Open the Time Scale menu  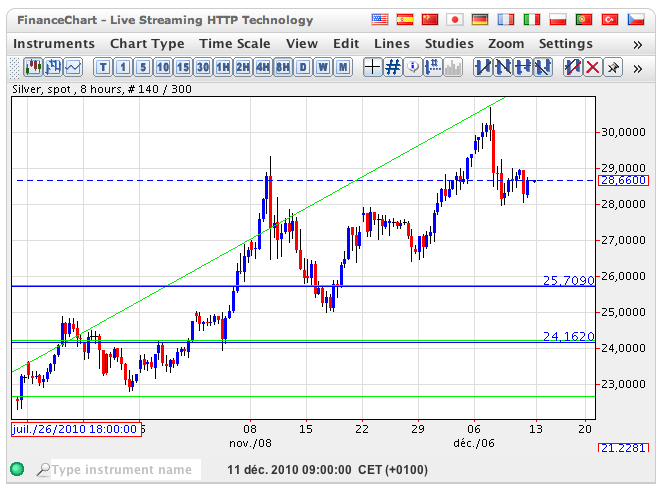(234, 44)
